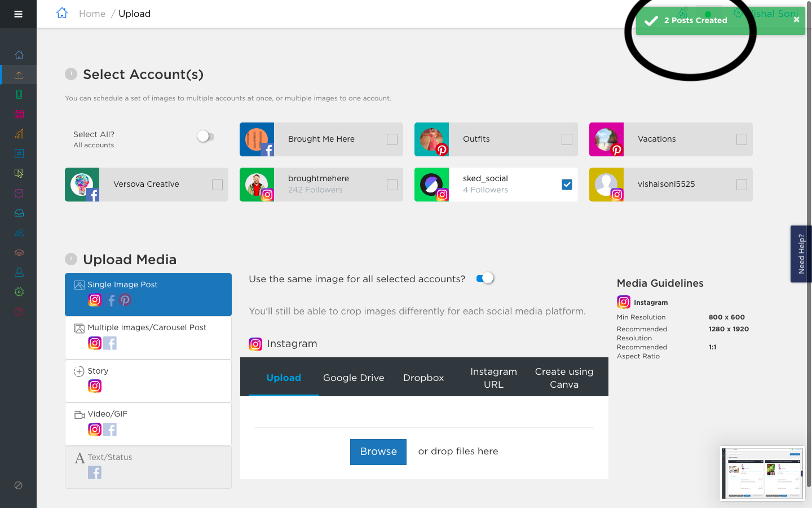
Task: Click the '2 Posts Created' notification message
Action: [695, 20]
